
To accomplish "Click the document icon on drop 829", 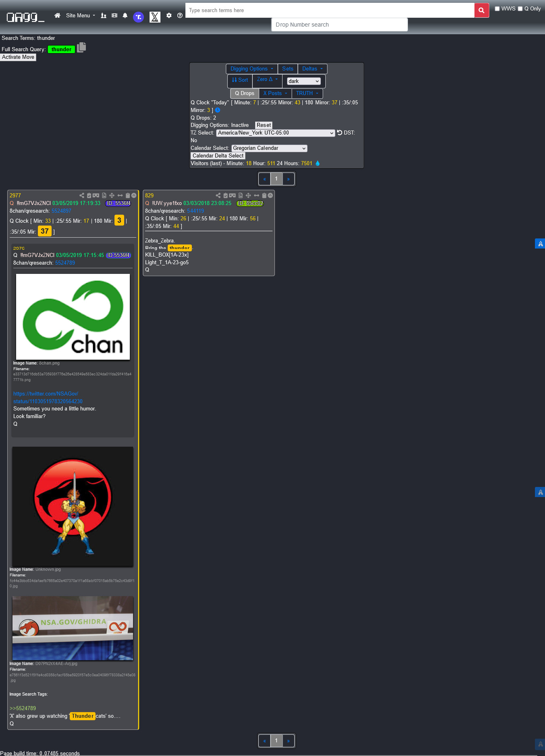I will (241, 195).
